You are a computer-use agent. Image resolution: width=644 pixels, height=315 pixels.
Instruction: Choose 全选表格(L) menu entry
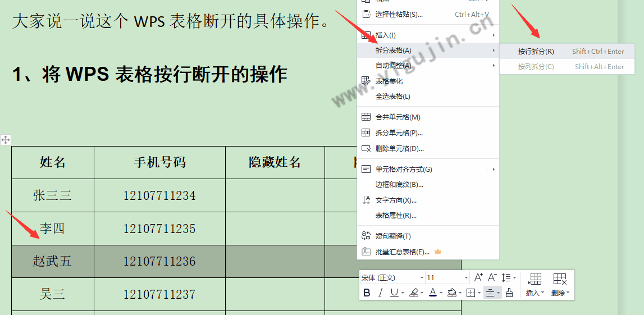pos(428,97)
